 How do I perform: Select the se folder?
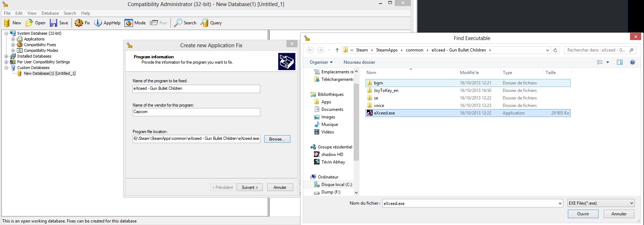[468, 98]
